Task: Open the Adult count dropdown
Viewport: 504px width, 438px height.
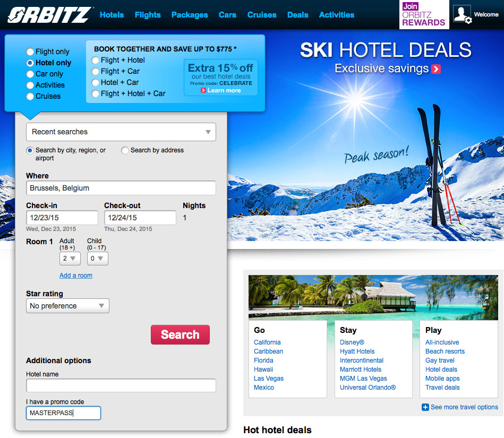Action: click(70, 259)
